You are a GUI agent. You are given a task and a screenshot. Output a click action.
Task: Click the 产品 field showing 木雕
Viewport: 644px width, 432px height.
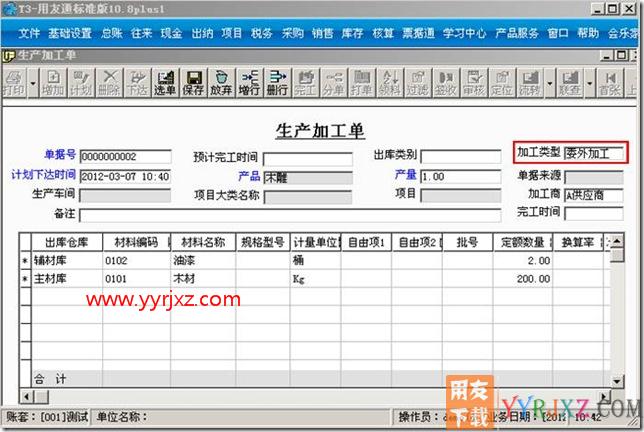(308, 177)
